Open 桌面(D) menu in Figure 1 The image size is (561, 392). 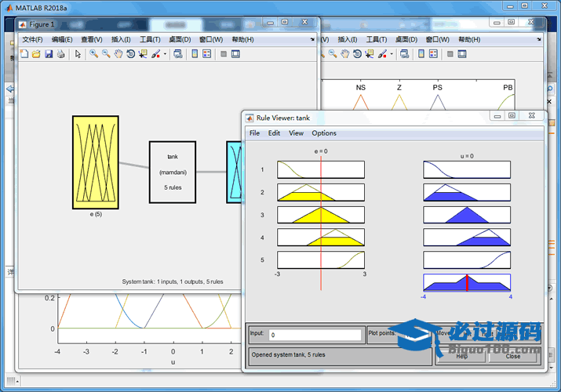[180, 39]
